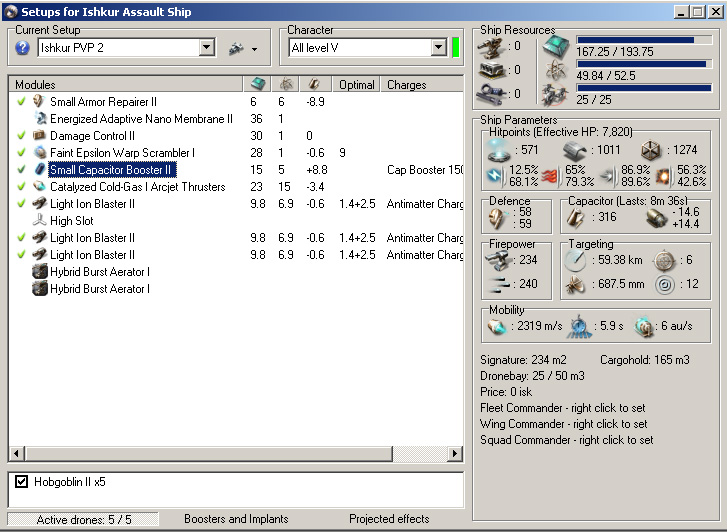Click the EM resistance icon
727x532 pixels.
[496, 176]
